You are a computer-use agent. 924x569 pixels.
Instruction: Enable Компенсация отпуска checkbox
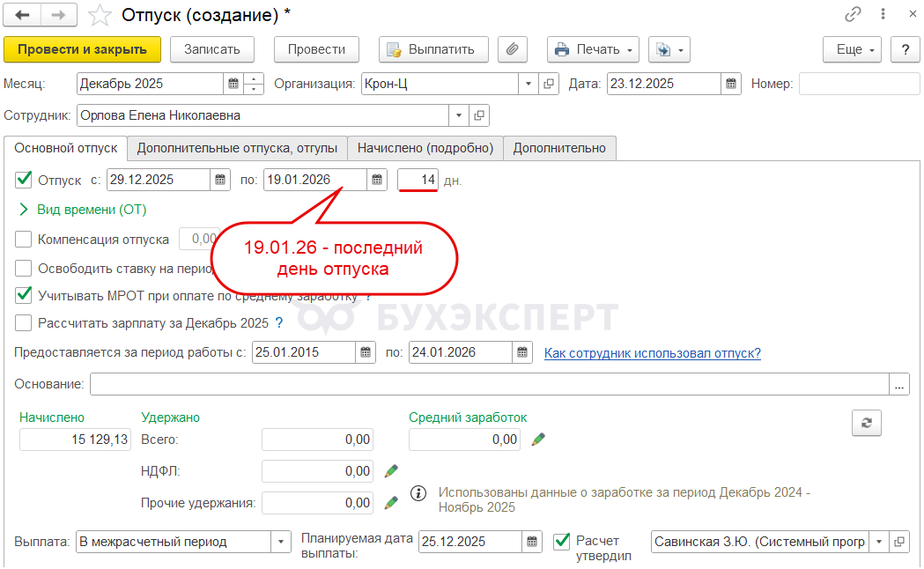(x=24, y=240)
